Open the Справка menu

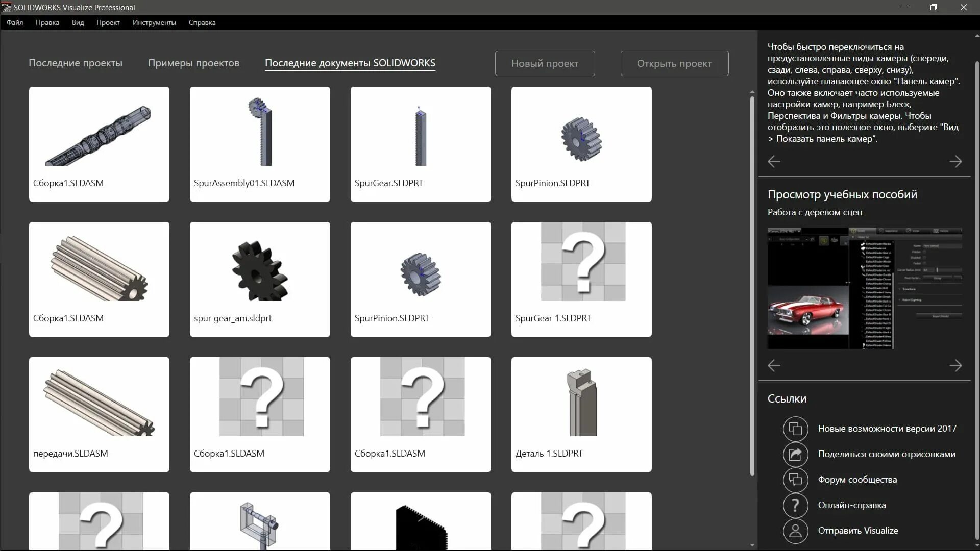point(202,22)
